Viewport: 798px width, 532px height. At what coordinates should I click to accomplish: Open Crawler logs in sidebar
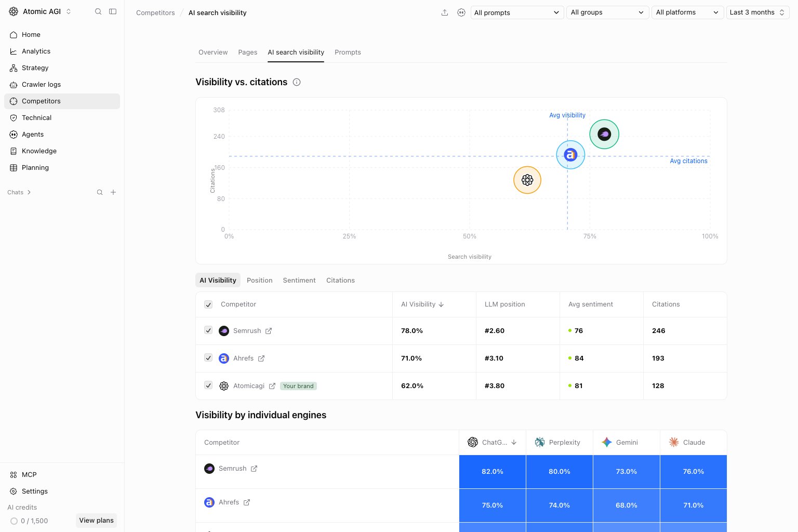[62, 85]
